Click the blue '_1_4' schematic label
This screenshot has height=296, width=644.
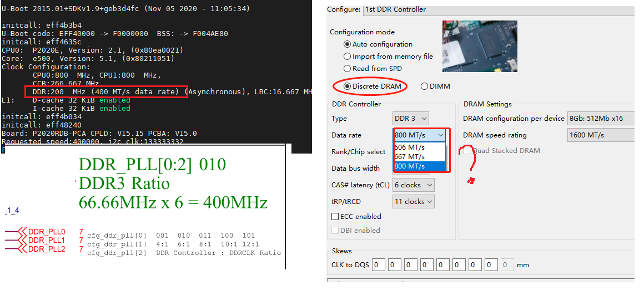(x=12, y=211)
